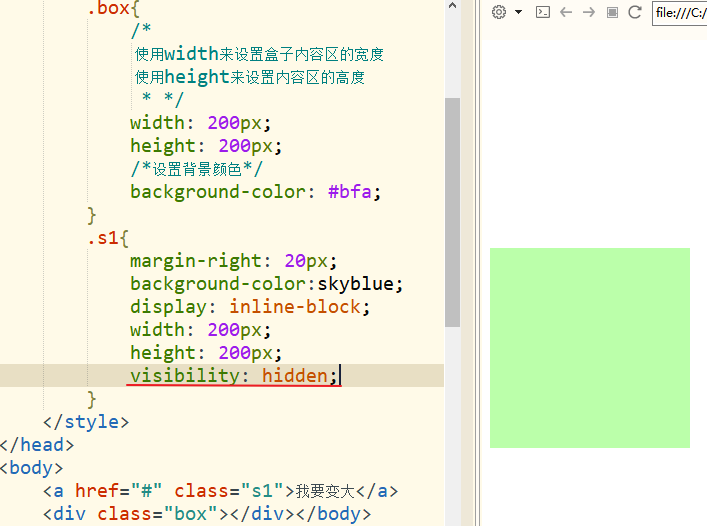Click the inline-block value

tap(295, 307)
